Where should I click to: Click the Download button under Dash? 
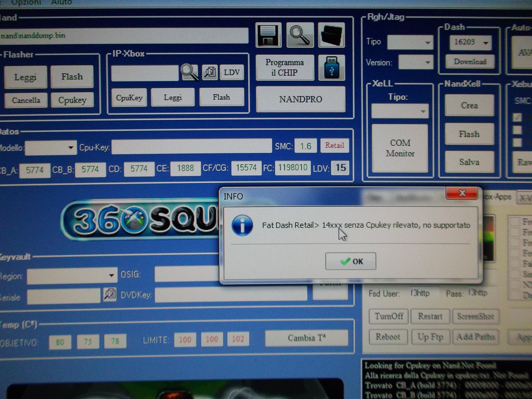pos(470,62)
